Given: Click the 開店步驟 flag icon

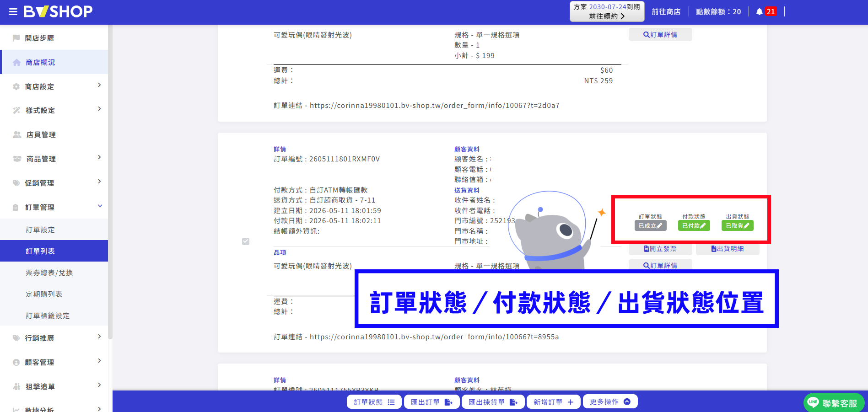Looking at the screenshot, I should [16, 38].
